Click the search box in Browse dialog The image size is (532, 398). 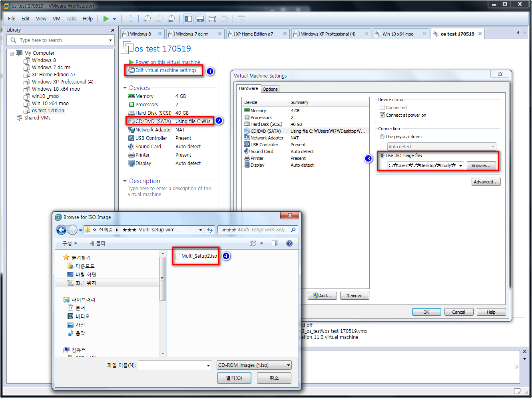coord(258,230)
